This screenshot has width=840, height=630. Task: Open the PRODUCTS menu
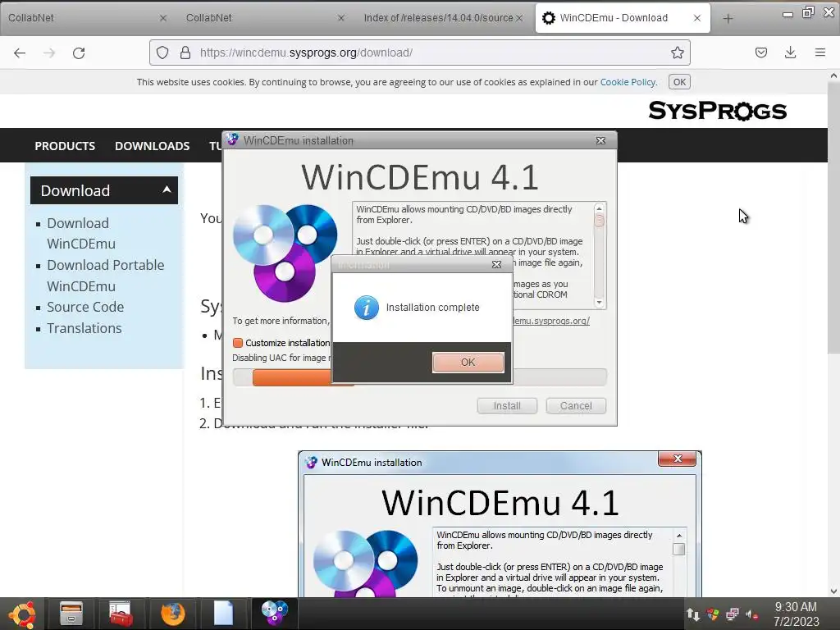pos(65,146)
